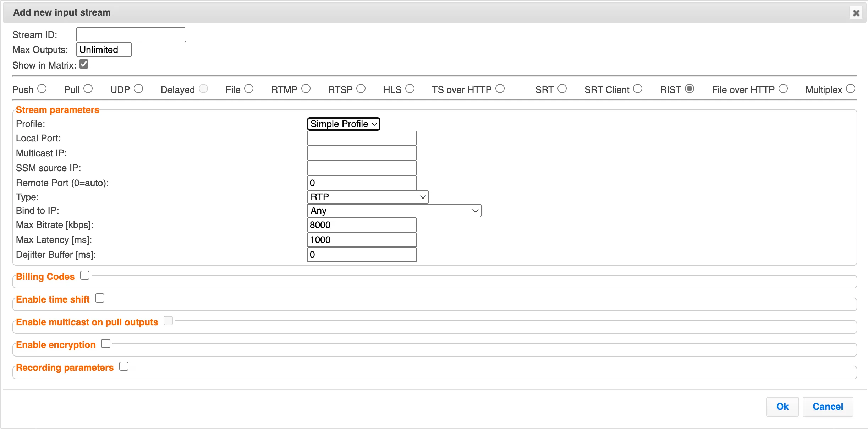Image resolution: width=868 pixels, height=429 pixels.
Task: Select the RTSP radio button
Action: (361, 89)
